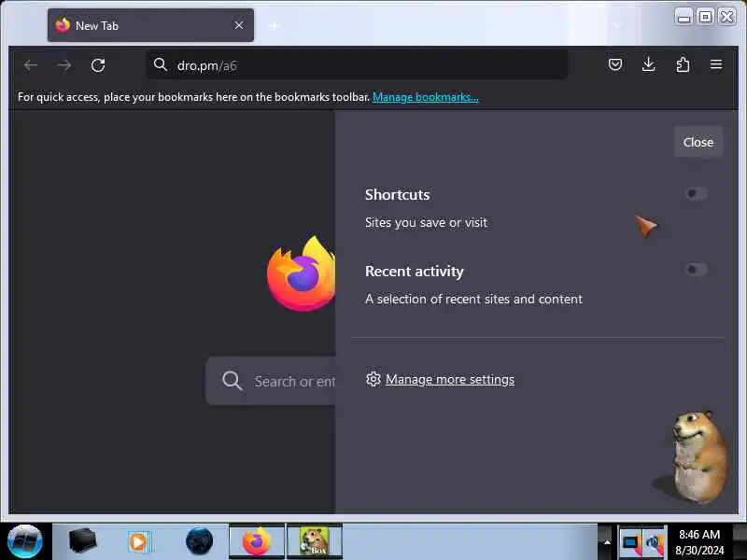747x560 pixels.
Task: Open the Windows Start menu
Action: 25,541
